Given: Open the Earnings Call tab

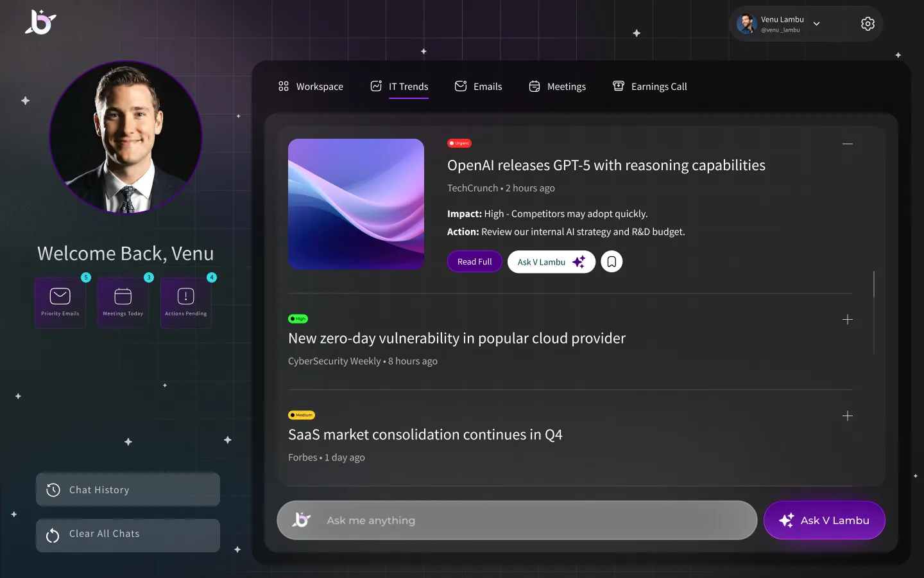Looking at the screenshot, I should pos(650,87).
